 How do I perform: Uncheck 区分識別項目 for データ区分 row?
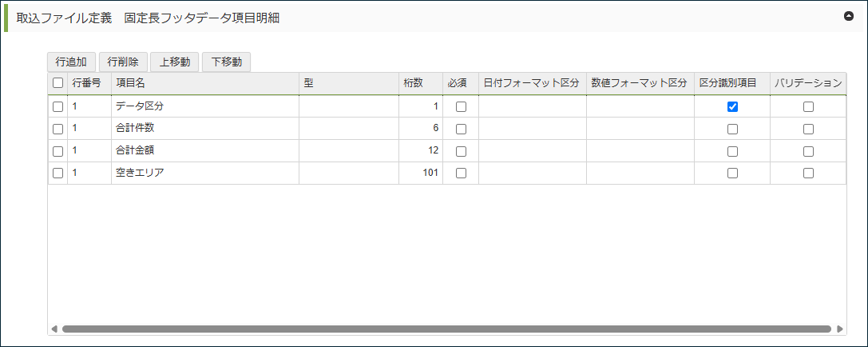click(732, 106)
